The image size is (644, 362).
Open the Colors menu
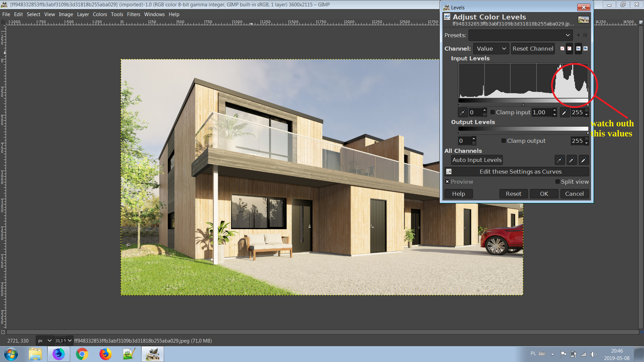point(100,14)
